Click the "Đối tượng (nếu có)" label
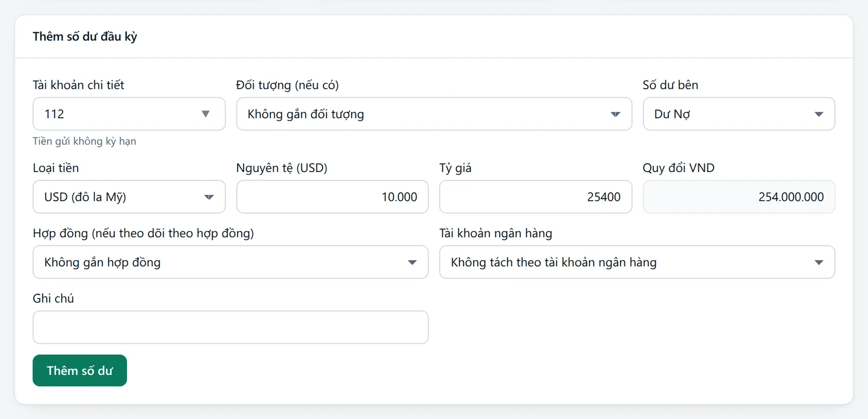This screenshot has width=868, height=419. click(x=288, y=85)
